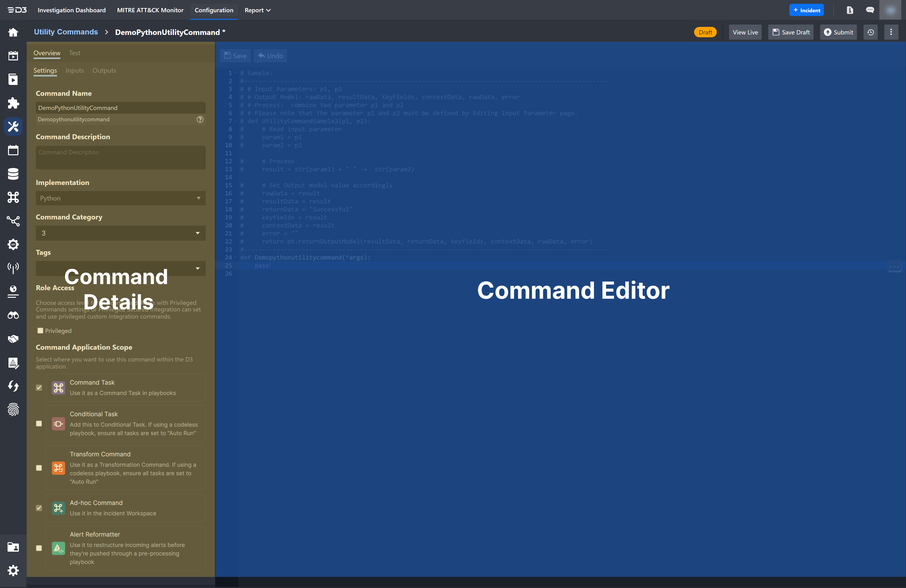This screenshot has height=588, width=906.
Task: Check the Conditional Task checkbox
Action: click(39, 424)
